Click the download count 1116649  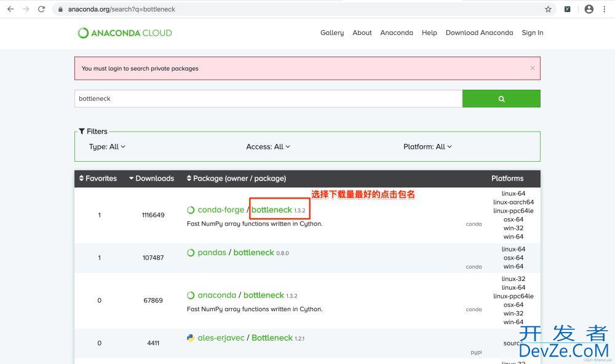click(153, 215)
